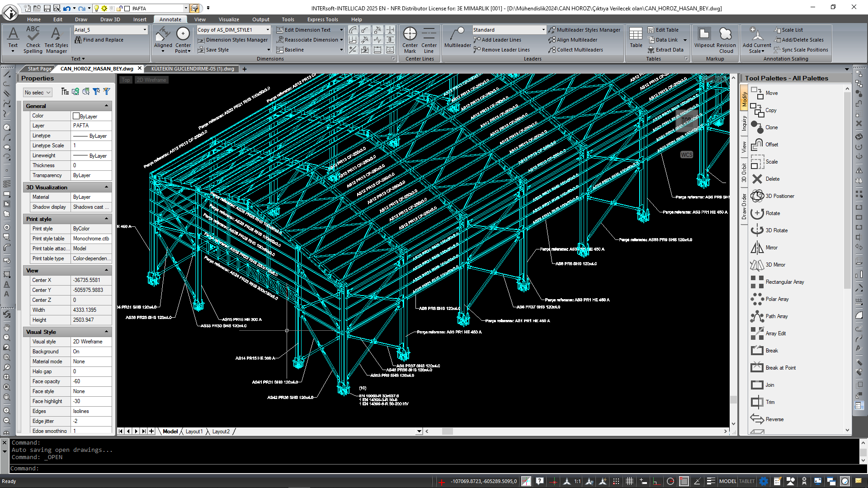Open the Visualize ribbon tab

tap(229, 19)
